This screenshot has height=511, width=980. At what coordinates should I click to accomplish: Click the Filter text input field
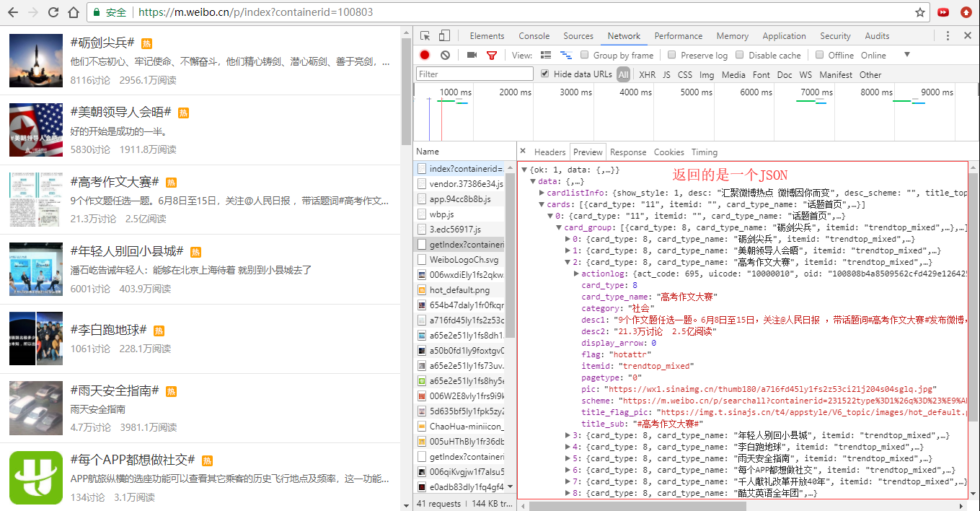click(475, 74)
